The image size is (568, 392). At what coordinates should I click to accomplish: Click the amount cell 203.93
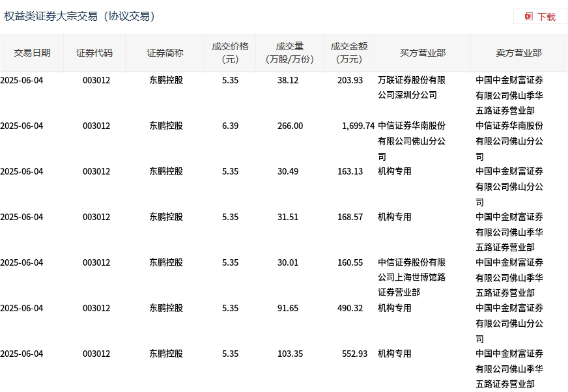[x=350, y=80]
